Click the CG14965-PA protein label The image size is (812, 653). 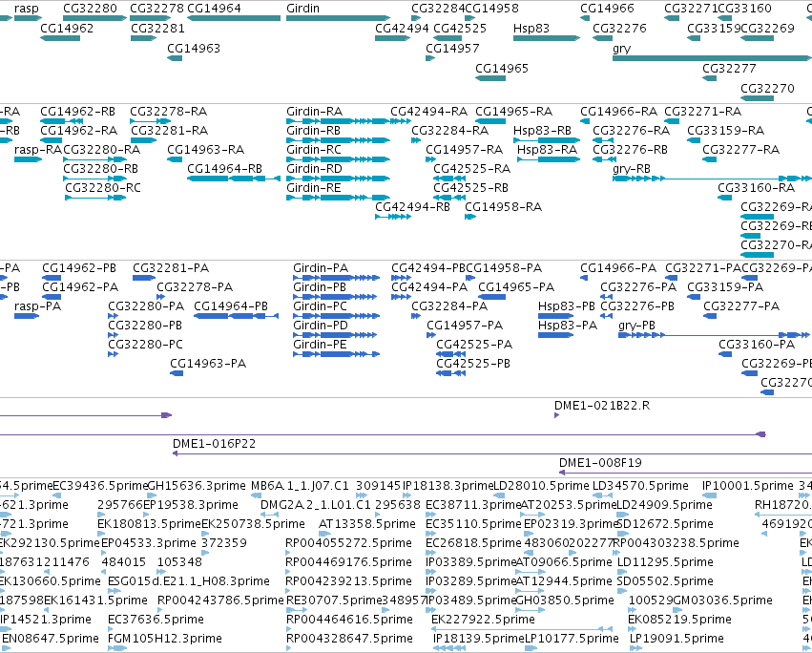coord(516,287)
